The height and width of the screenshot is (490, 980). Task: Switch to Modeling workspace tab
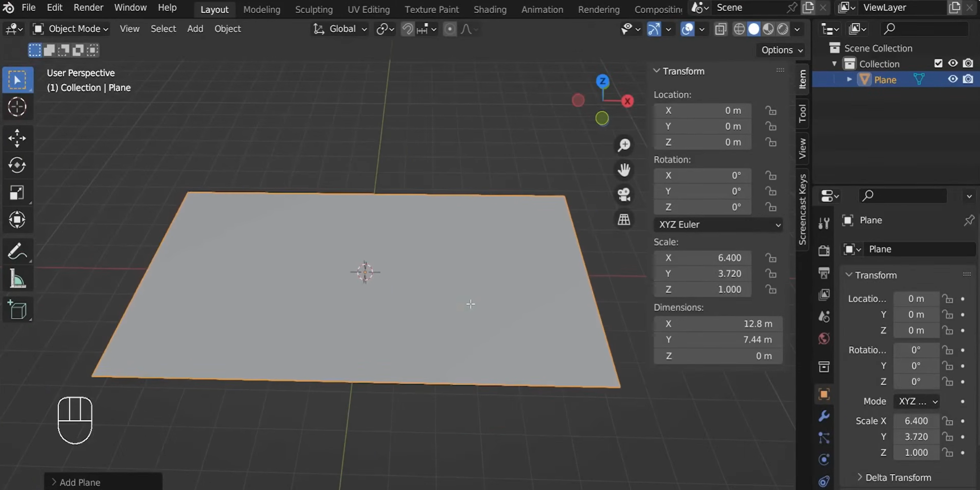pyautogui.click(x=262, y=9)
